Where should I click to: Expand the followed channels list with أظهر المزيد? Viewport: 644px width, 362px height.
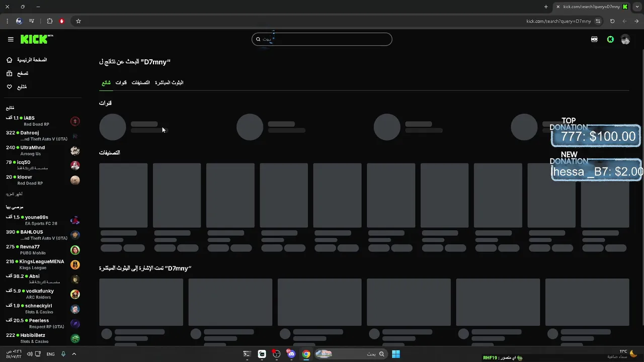click(x=14, y=194)
